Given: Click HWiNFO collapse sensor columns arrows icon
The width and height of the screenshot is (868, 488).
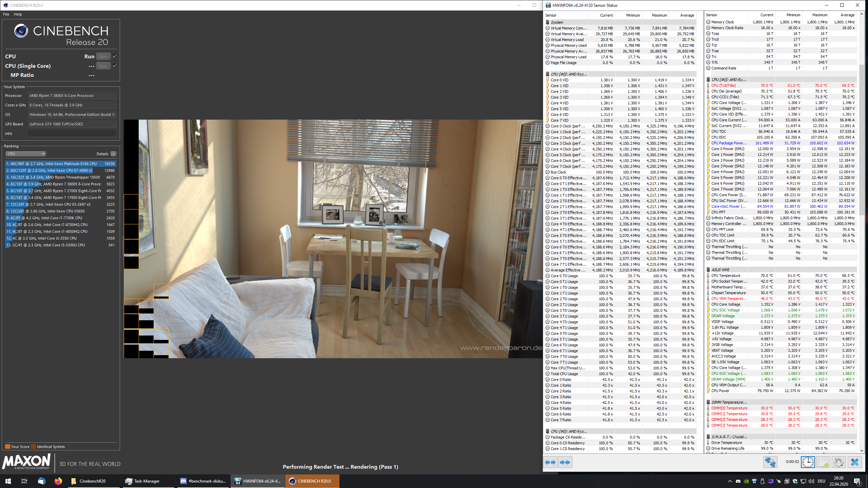Looking at the screenshot, I should [565, 462].
